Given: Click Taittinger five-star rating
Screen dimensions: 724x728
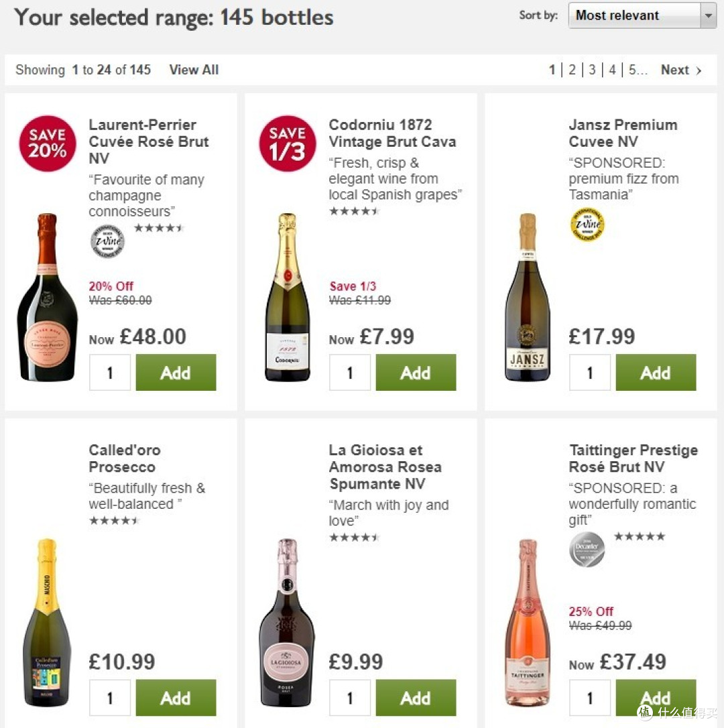Looking at the screenshot, I should click(640, 537).
